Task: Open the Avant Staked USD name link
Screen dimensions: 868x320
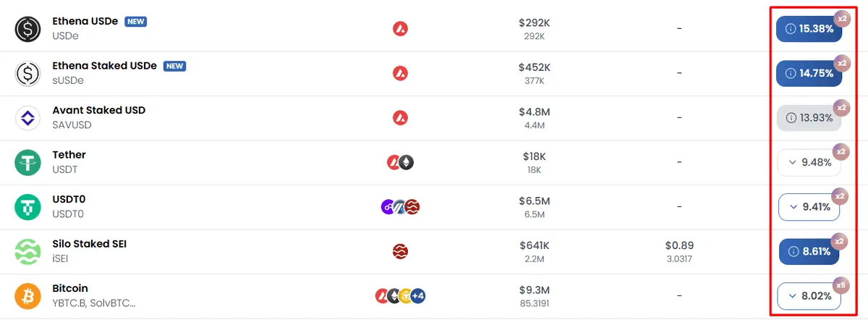Action: pos(99,110)
